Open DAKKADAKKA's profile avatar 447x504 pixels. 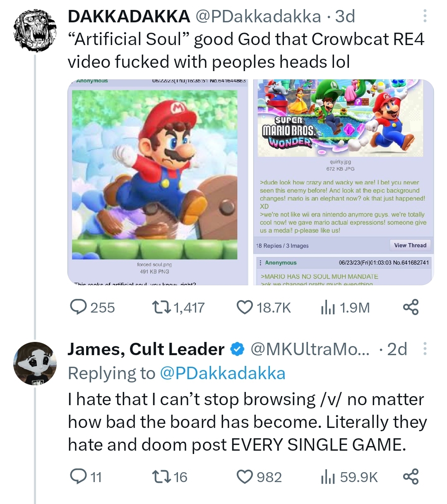click(x=35, y=31)
